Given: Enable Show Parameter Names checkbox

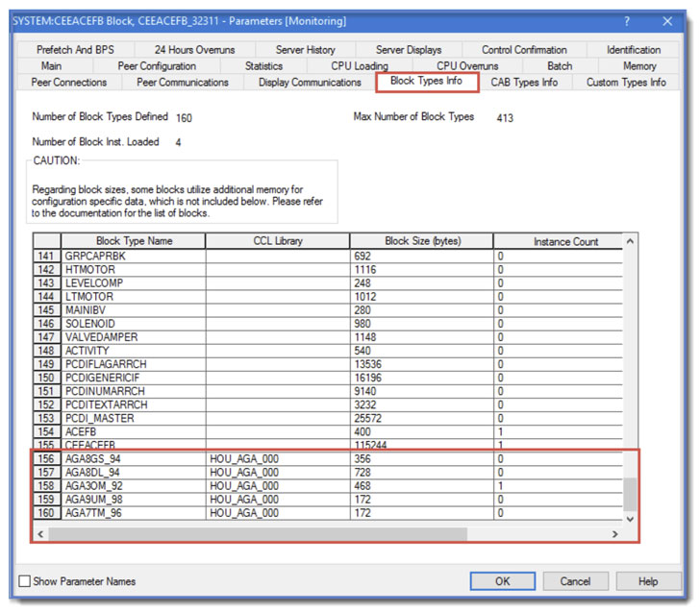Looking at the screenshot, I should click(x=25, y=581).
